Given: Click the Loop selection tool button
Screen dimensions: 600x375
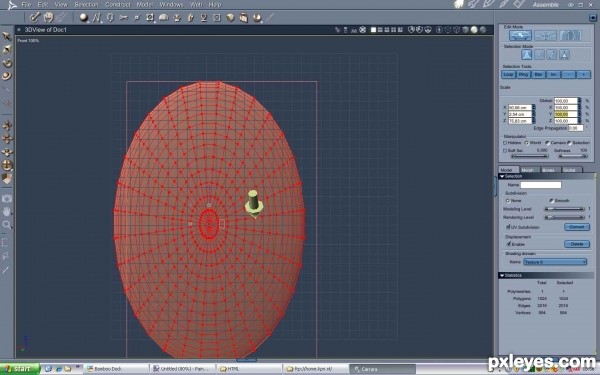Looking at the screenshot, I should point(508,75).
